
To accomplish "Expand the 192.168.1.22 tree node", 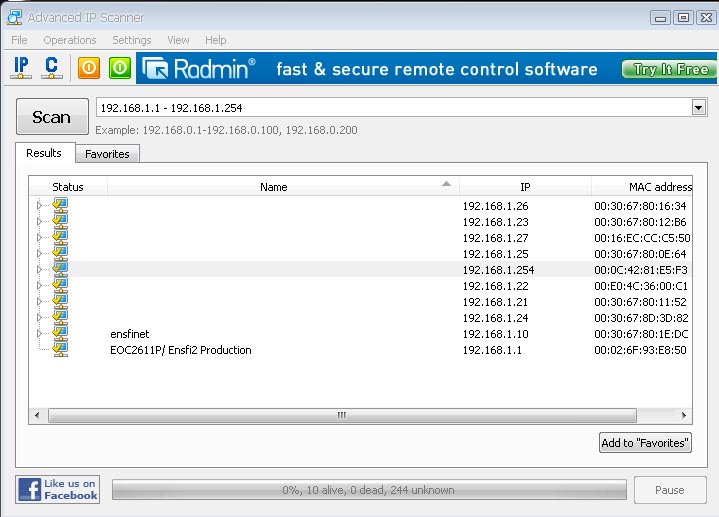I will (39, 286).
